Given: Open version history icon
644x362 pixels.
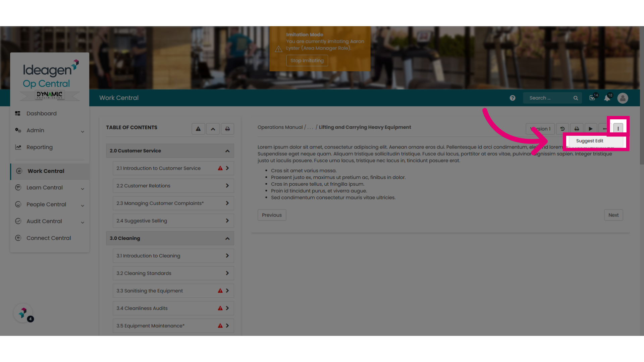Looking at the screenshot, I should click(562, 129).
